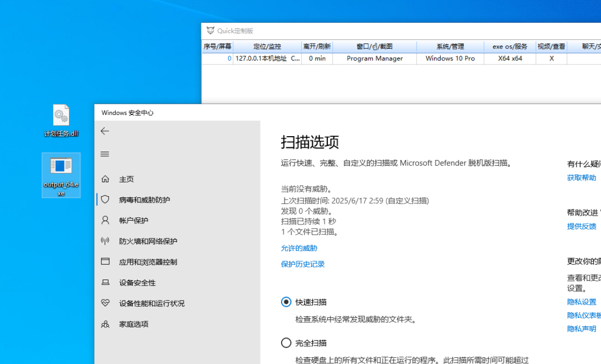Open the 主页 navigation item

pyautogui.click(x=126, y=179)
